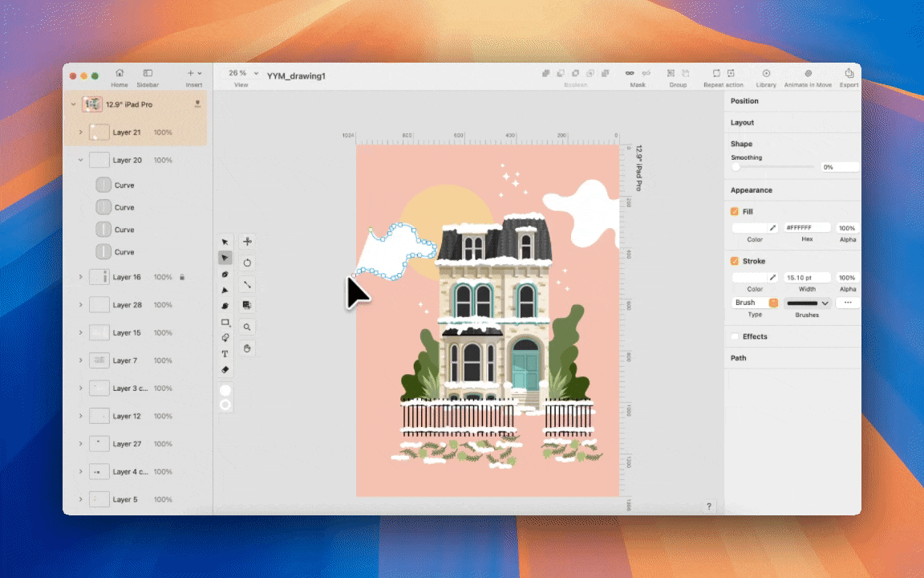The image size is (924, 578).
Task: Click the Repeat action button
Action: tap(723, 77)
